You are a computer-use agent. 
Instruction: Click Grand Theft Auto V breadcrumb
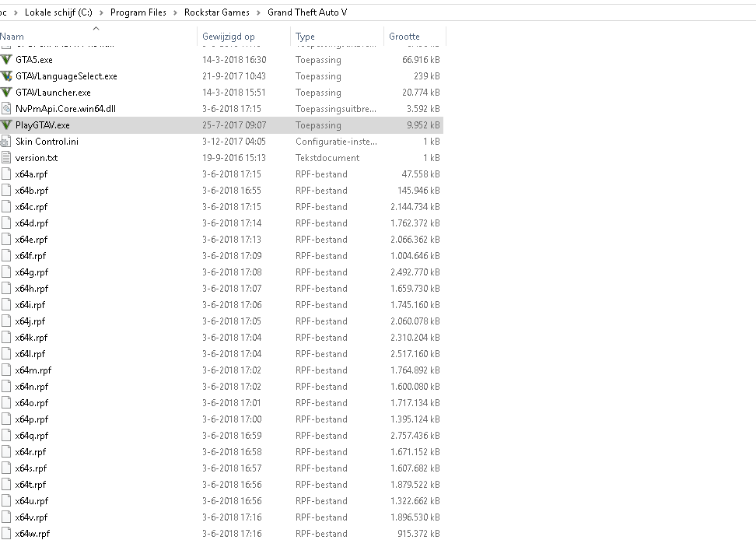pos(307,12)
